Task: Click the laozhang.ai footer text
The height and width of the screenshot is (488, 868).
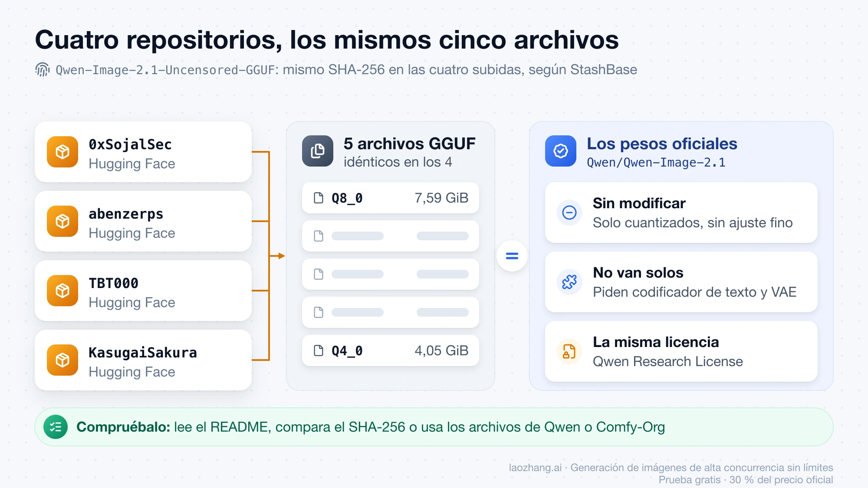Action: pos(671,468)
